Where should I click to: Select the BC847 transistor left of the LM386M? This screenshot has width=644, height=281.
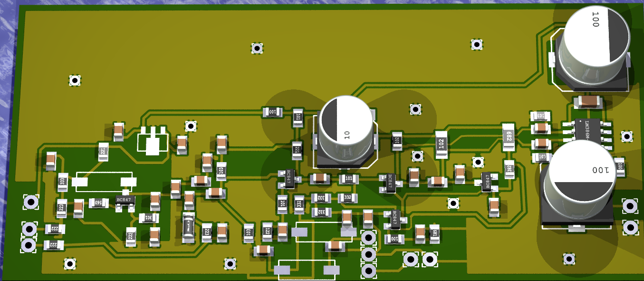[x=486, y=182]
